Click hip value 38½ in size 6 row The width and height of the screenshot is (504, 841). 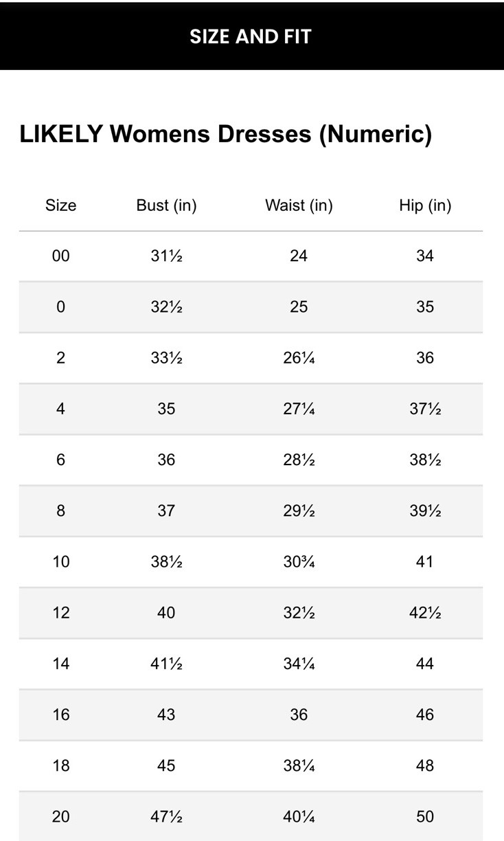(x=425, y=460)
